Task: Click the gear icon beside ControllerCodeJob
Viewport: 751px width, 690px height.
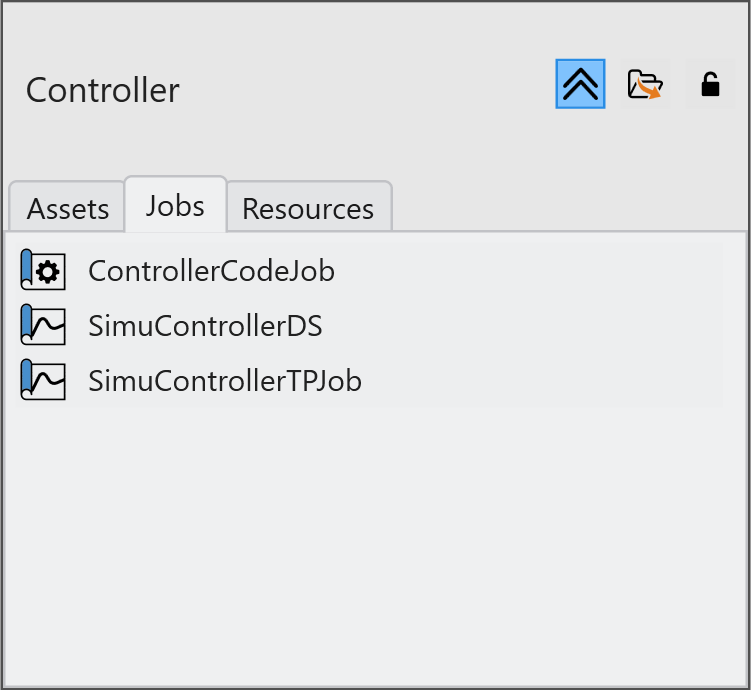Action: click(x=43, y=271)
